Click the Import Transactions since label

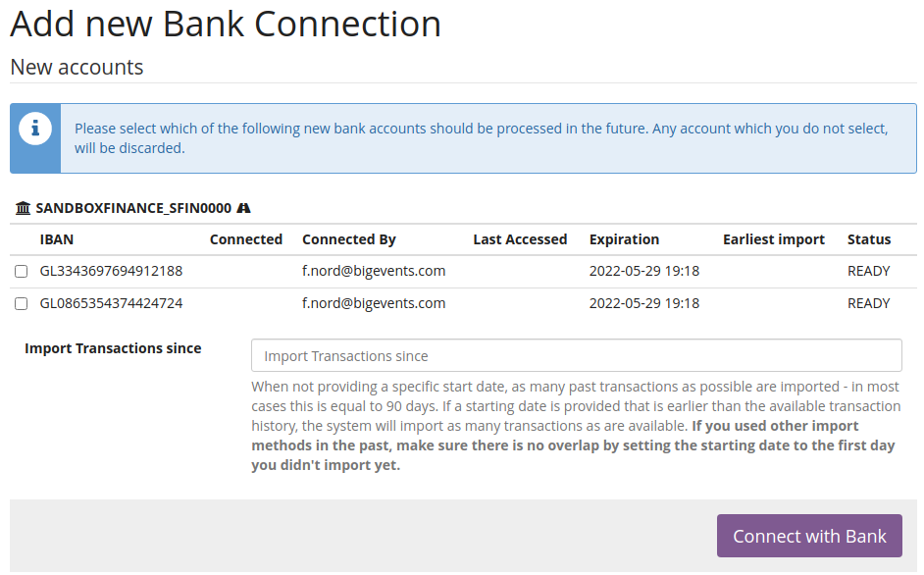113,348
